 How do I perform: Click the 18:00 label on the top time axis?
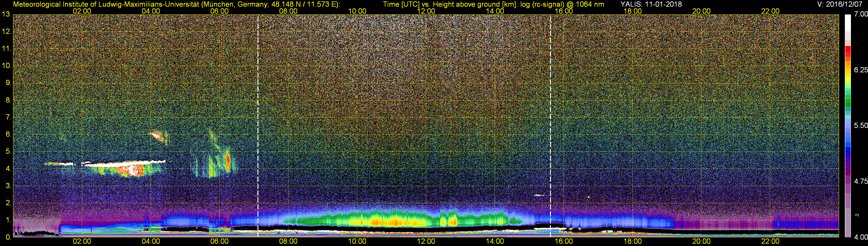pyautogui.click(x=632, y=11)
